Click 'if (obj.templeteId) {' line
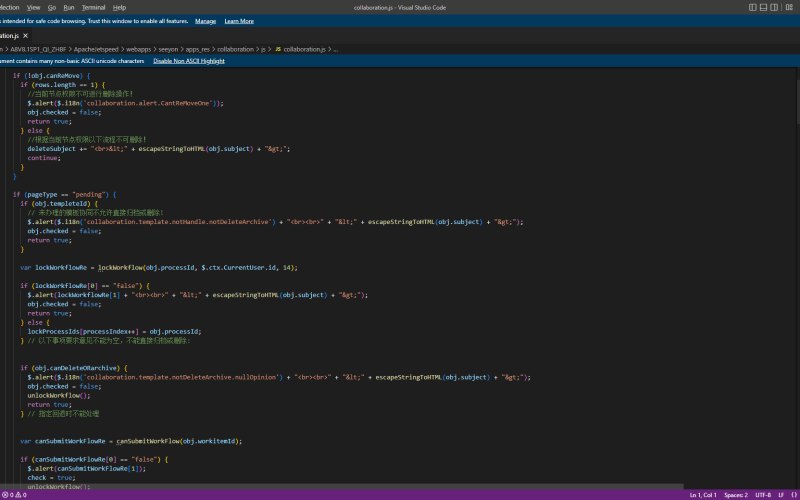 [x=59, y=204]
